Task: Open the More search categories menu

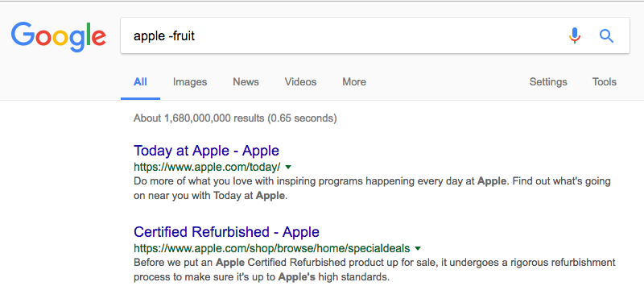Action: [354, 81]
